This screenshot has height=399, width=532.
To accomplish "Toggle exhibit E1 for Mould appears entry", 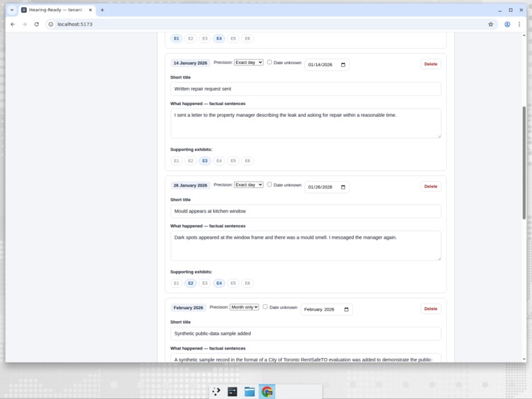I will coord(176,283).
